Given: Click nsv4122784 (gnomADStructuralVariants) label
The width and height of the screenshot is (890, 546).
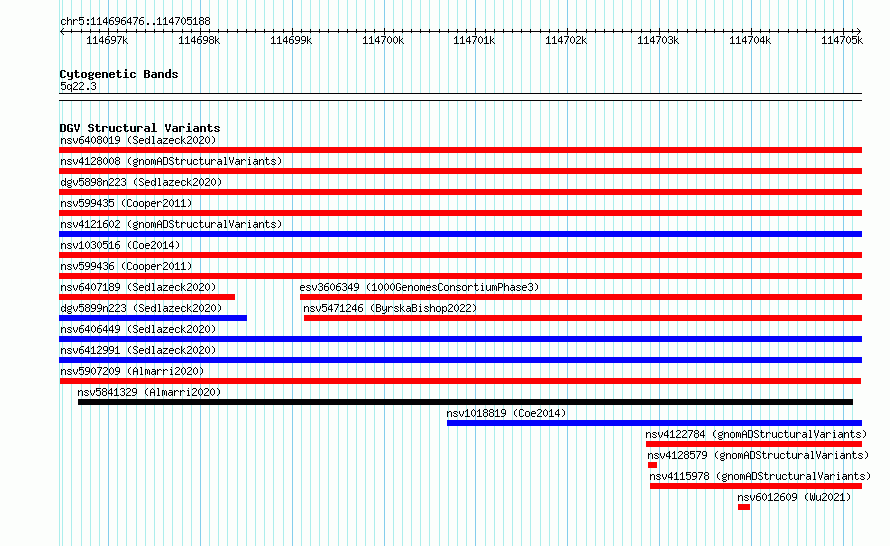Looking at the screenshot, I should pos(756,434).
